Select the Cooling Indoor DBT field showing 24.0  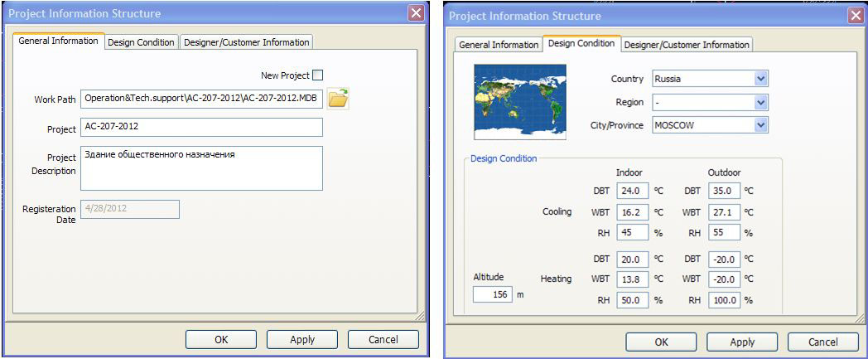[634, 190]
